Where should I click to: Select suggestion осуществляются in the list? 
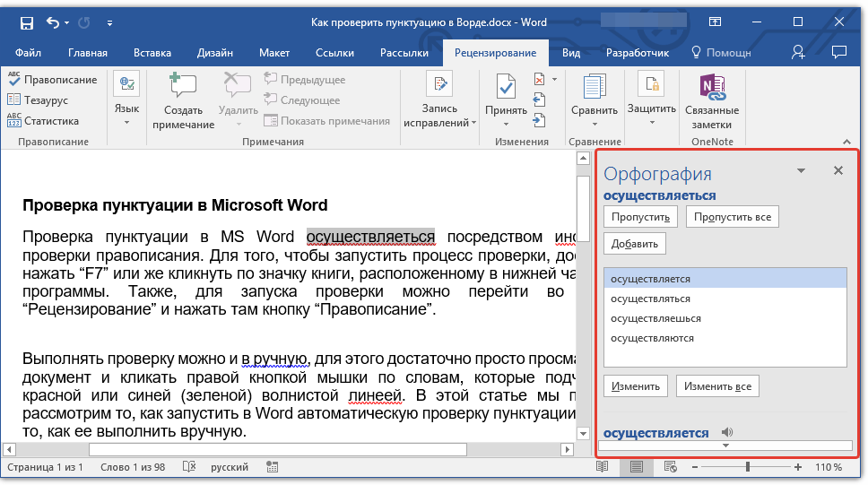coord(652,338)
